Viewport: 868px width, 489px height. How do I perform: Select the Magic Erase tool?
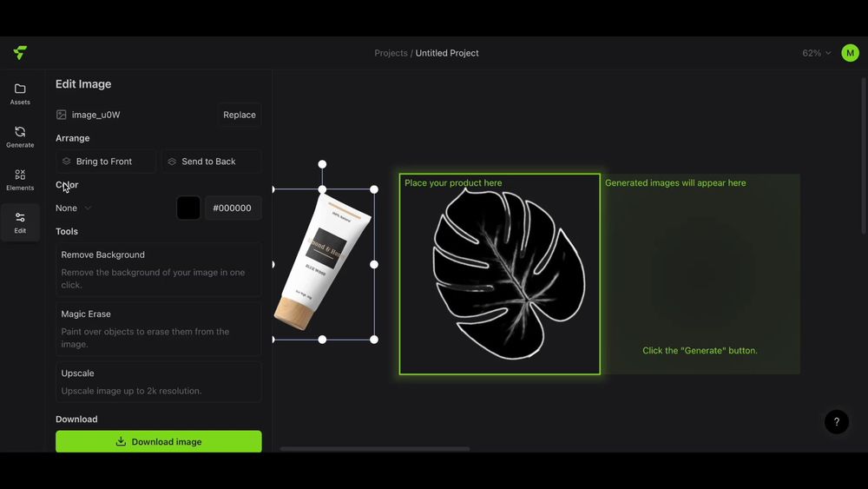(x=158, y=328)
